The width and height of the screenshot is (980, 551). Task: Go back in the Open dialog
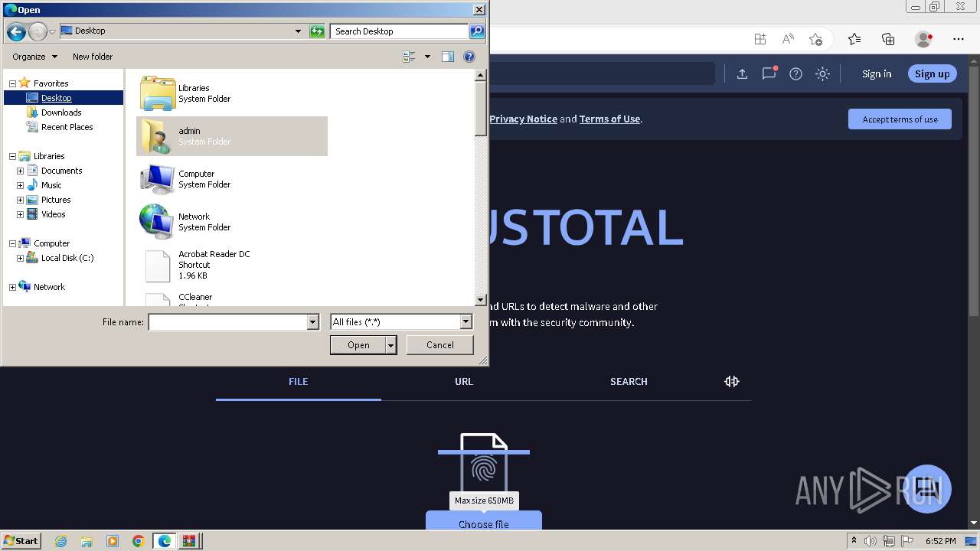(x=16, y=31)
